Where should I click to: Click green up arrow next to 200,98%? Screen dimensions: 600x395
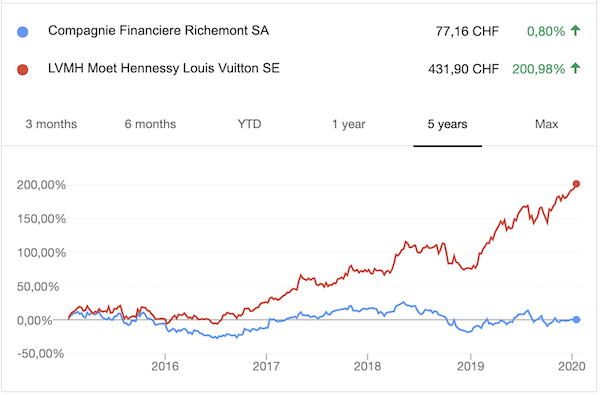(x=576, y=68)
